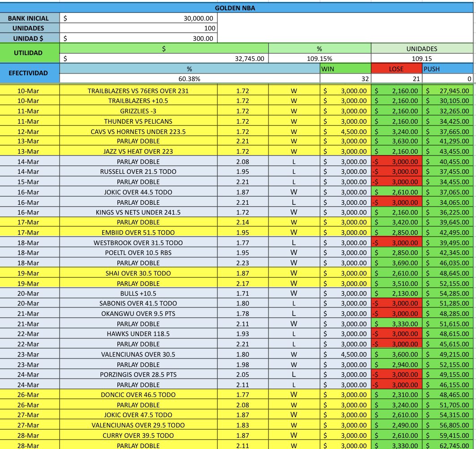Image resolution: width=476 pixels, height=449 pixels.
Task: Click the 40,455.00 balance cell
Action: click(x=447, y=161)
